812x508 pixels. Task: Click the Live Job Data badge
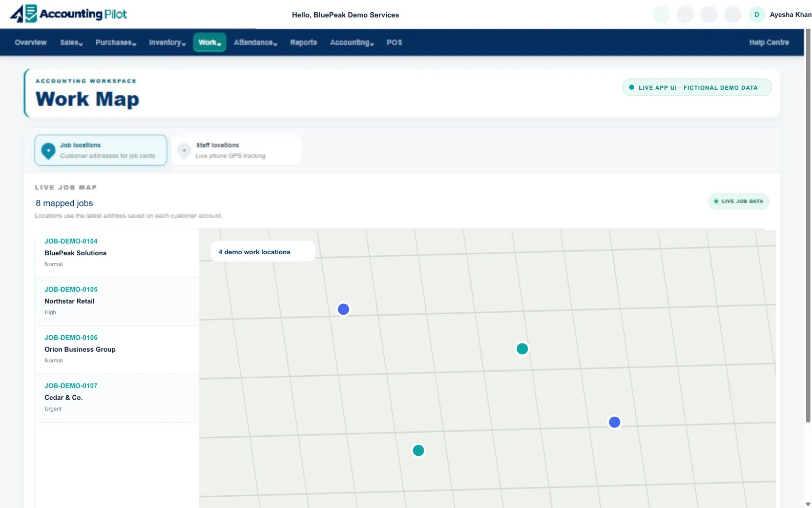(739, 201)
